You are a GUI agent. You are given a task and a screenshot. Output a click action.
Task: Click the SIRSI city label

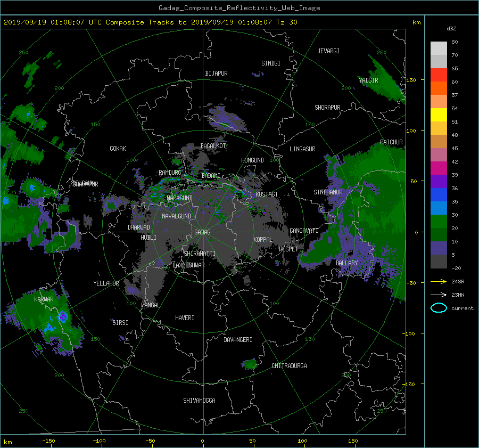(x=120, y=323)
